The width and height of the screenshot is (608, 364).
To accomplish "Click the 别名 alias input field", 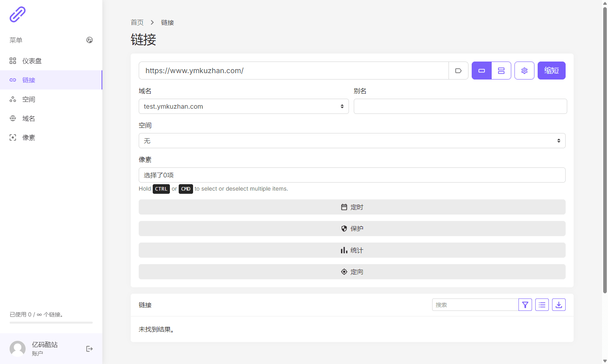I will tap(460, 106).
